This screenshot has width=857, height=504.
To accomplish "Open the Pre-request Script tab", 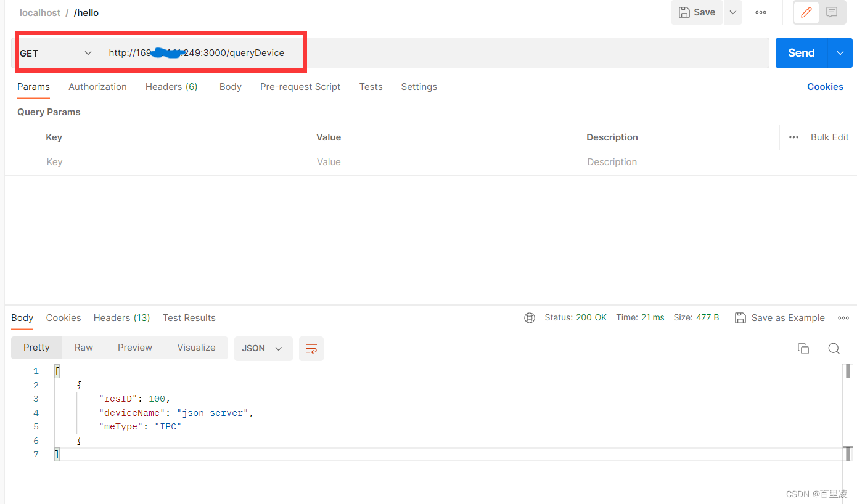I will (x=300, y=87).
